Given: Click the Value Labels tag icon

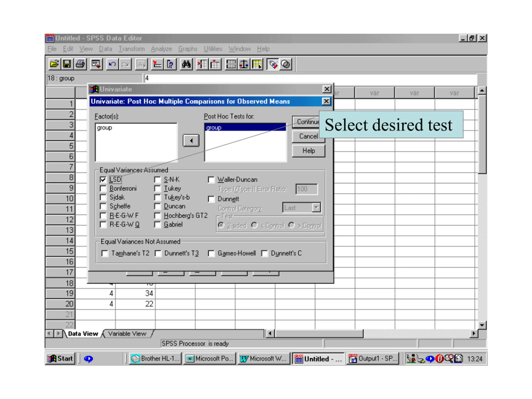Looking at the screenshot, I should (x=273, y=64).
